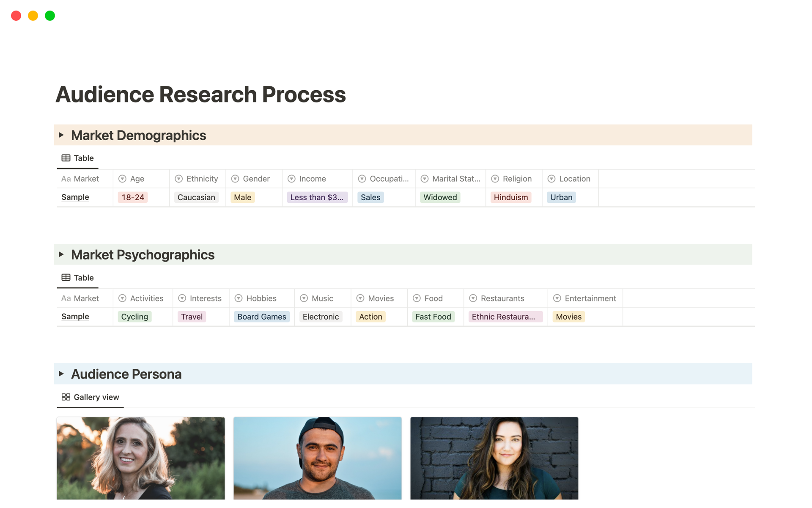
Task: Click the select icon on the Income column
Action: pos(291,179)
